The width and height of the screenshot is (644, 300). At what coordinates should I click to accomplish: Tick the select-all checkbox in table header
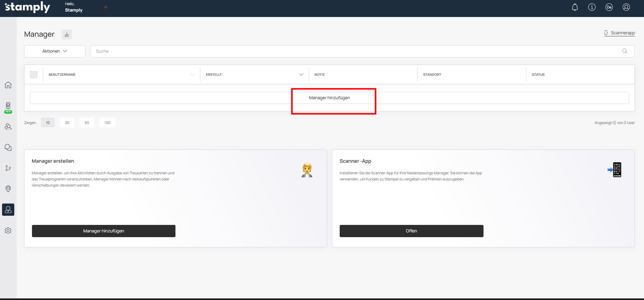click(34, 74)
